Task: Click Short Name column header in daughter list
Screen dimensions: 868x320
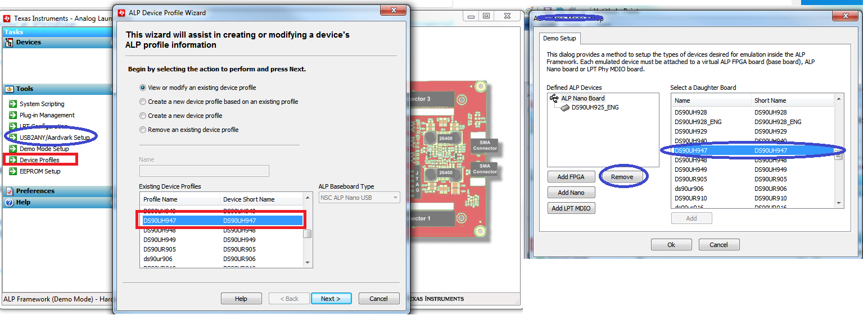Action: click(x=793, y=100)
